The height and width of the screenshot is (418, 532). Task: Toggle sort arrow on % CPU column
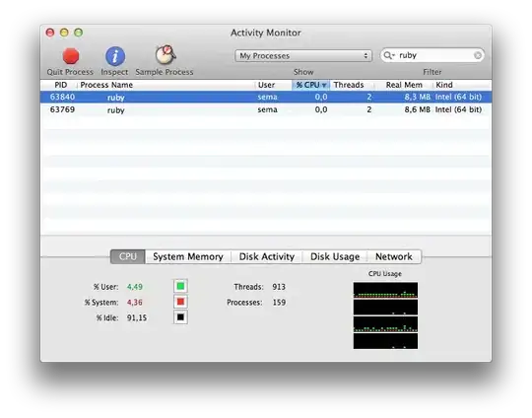point(324,85)
